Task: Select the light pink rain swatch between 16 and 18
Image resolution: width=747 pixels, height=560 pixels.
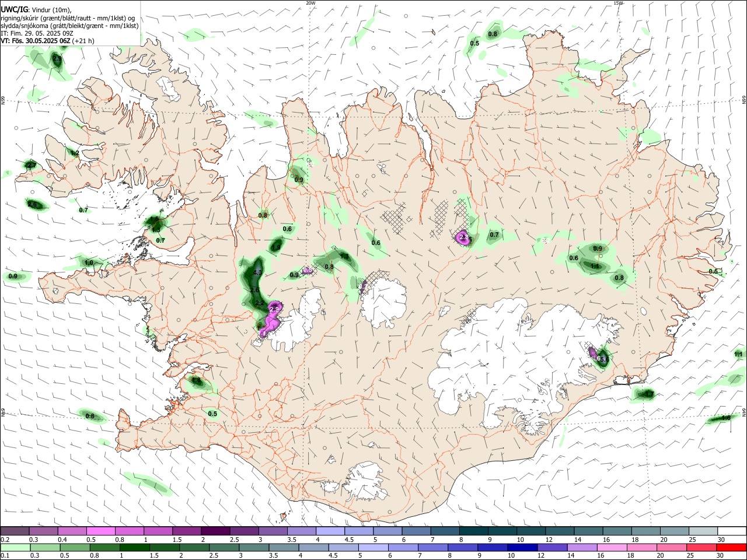Action: click(x=610, y=547)
